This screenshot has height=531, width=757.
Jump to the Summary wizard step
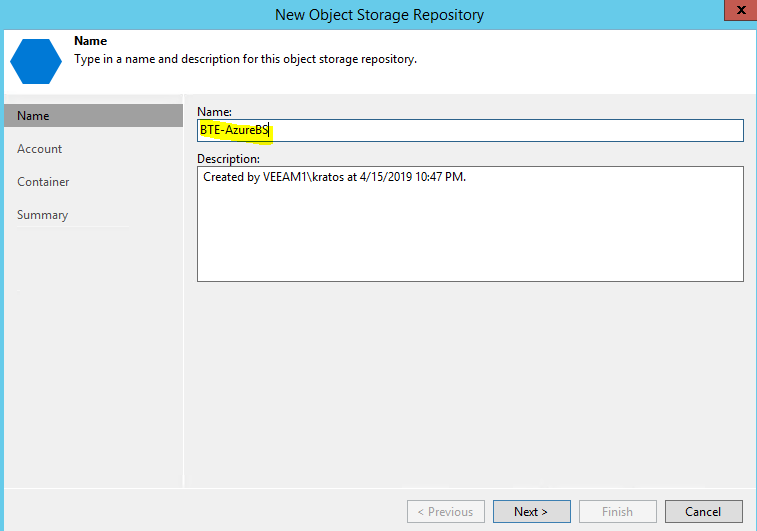point(42,215)
